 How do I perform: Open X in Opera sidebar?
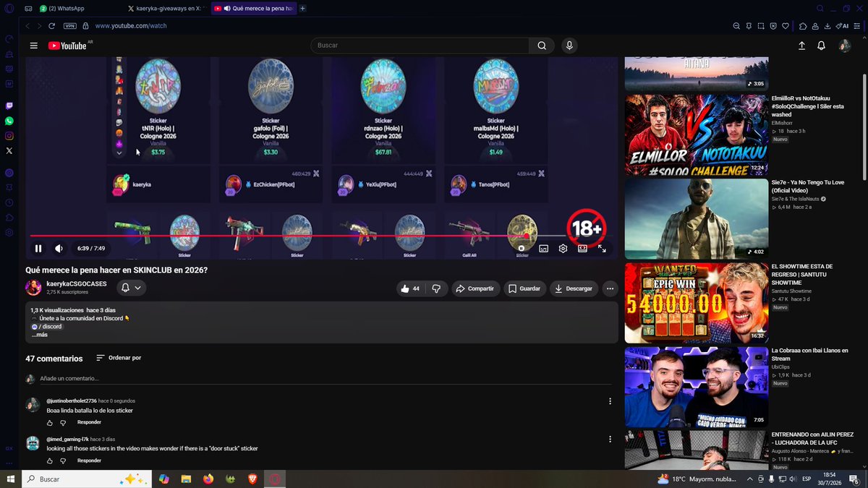(9, 151)
